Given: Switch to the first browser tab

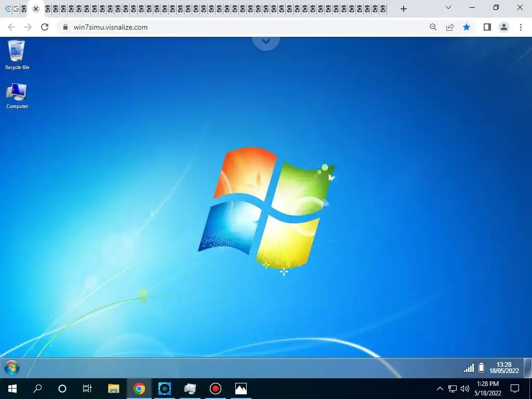Looking at the screenshot, I should (x=8, y=9).
